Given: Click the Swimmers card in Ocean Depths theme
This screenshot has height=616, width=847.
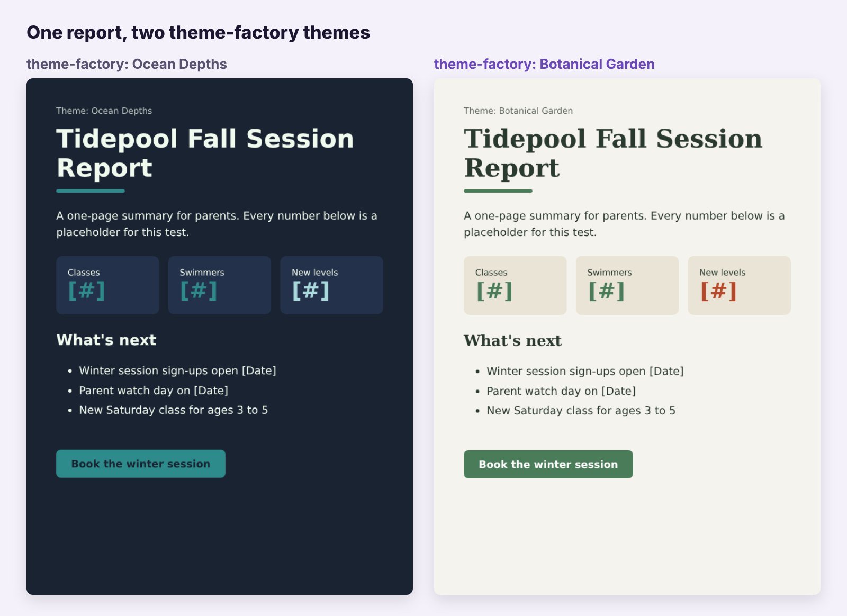Looking at the screenshot, I should tap(220, 285).
